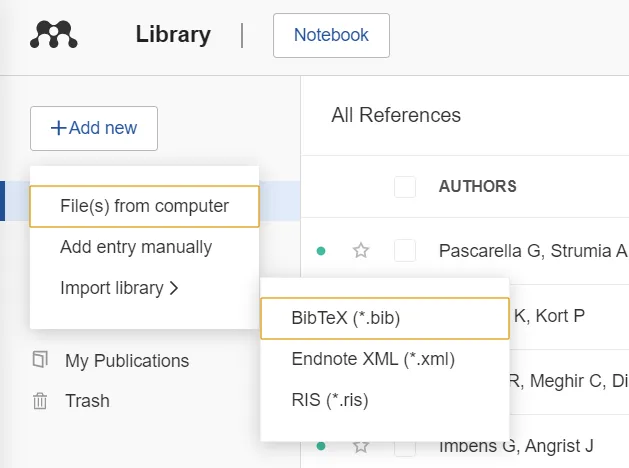Click green unread dot beside Imbens reference
This screenshot has width=629, height=468.
[x=321, y=445]
